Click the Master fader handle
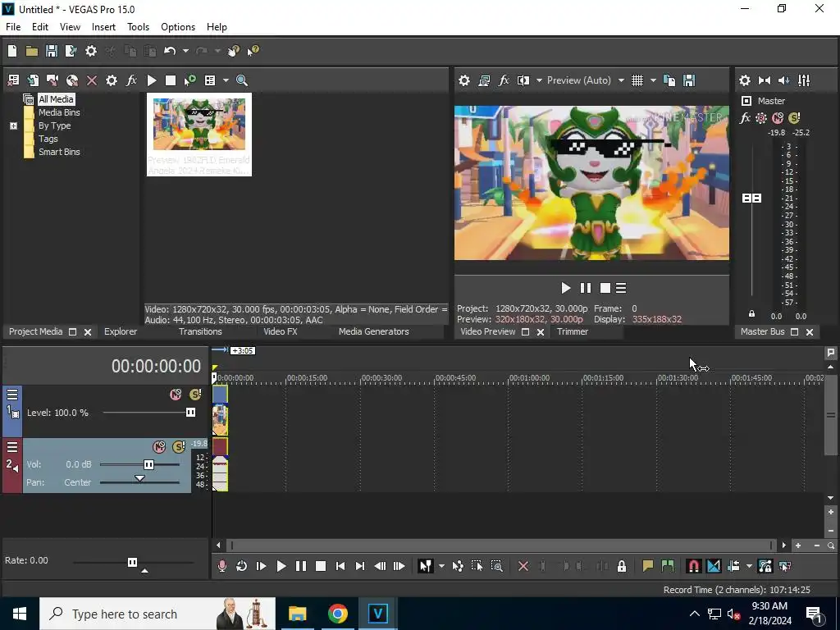Viewport: 840px width, 630px height. click(751, 199)
